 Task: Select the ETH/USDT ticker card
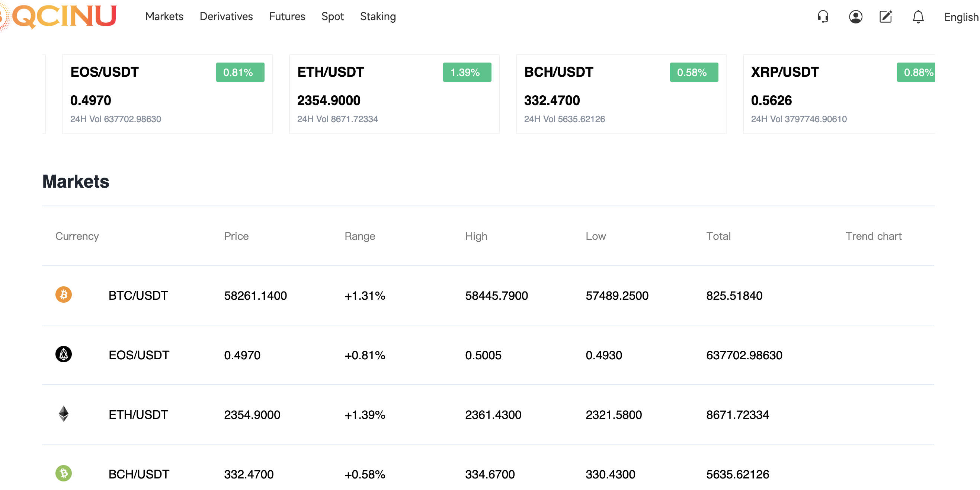coord(394,95)
